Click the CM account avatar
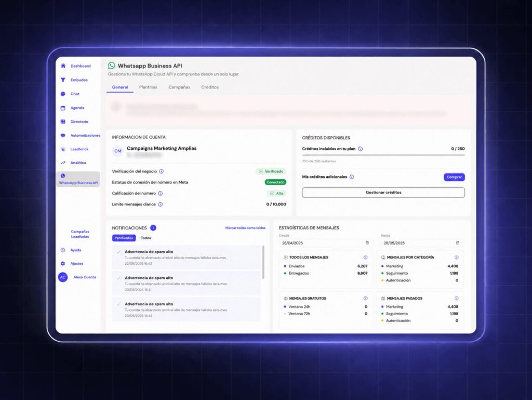The height and width of the screenshot is (400, 532). pos(118,151)
